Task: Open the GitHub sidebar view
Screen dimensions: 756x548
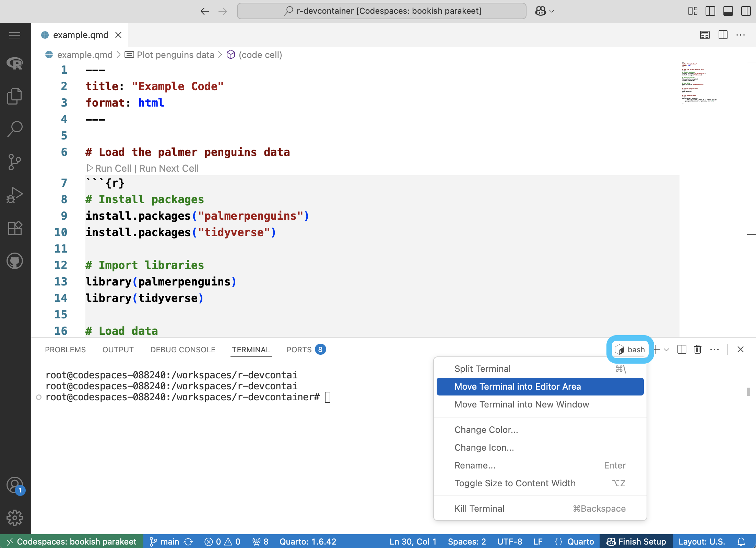Action: (15, 261)
